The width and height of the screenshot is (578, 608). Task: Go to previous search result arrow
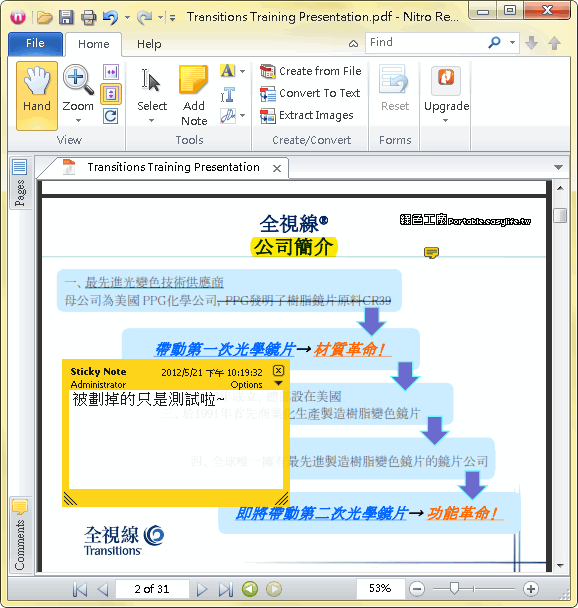pos(555,43)
